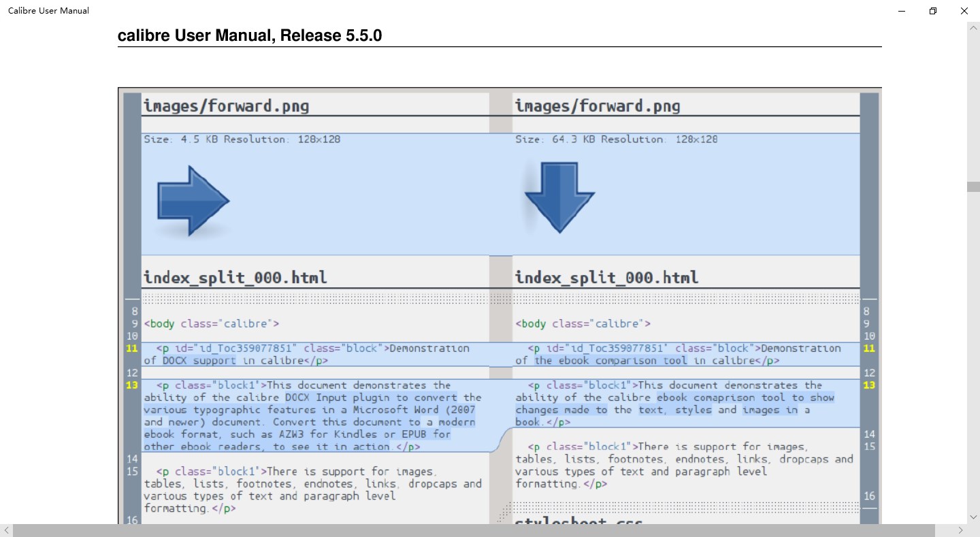Image resolution: width=980 pixels, height=537 pixels.
Task: Click the index_split_000.html heading in left pane
Action: (x=235, y=277)
